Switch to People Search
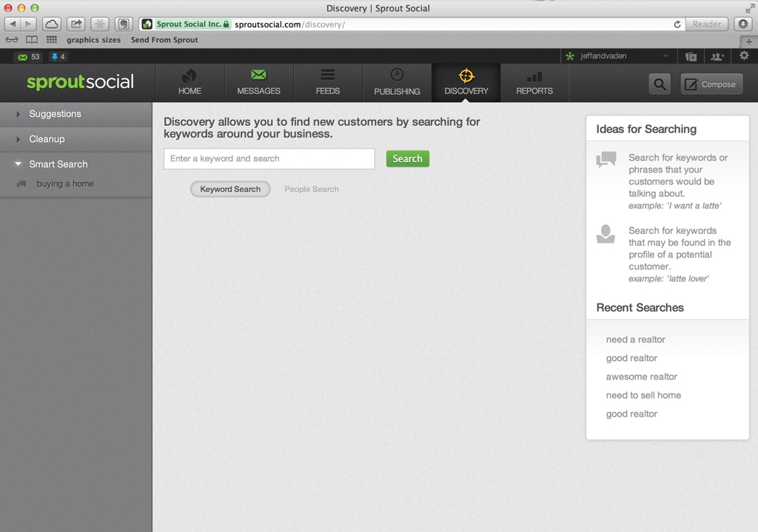Image resolution: width=758 pixels, height=532 pixels. (312, 189)
